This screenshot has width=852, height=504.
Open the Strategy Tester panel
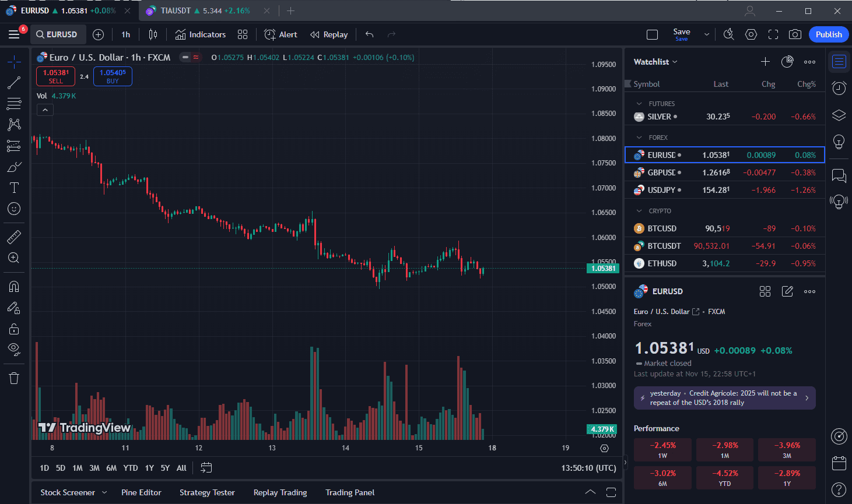click(x=207, y=492)
